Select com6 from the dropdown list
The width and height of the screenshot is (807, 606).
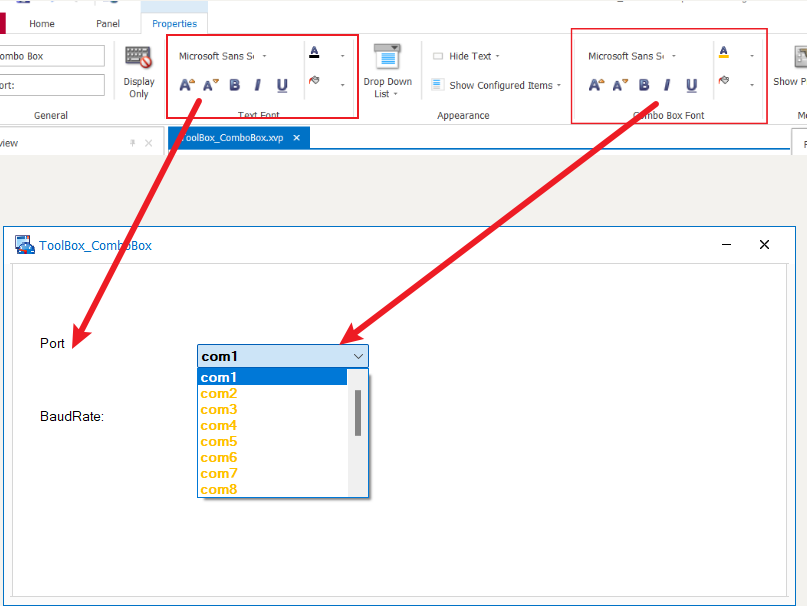coord(272,457)
